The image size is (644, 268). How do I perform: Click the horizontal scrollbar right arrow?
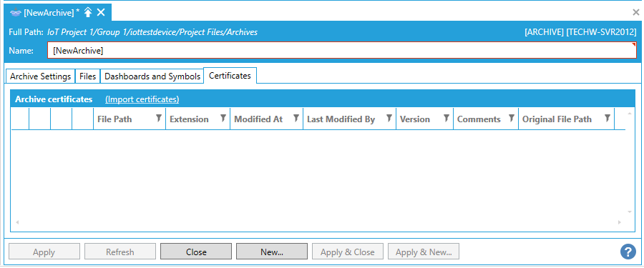point(620,222)
